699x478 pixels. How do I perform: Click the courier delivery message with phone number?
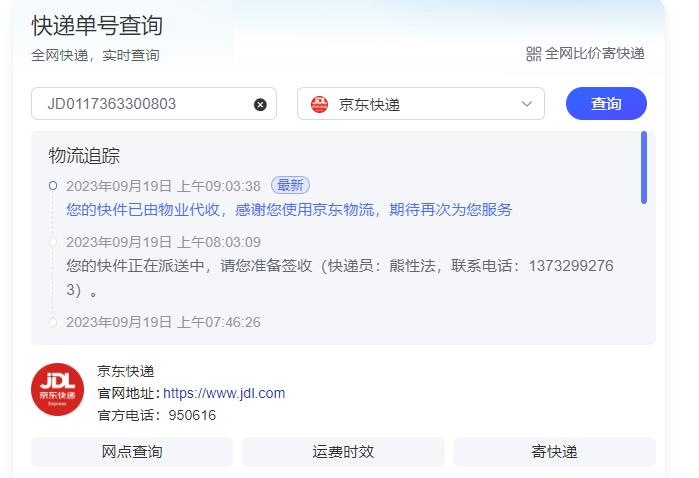[340, 277]
